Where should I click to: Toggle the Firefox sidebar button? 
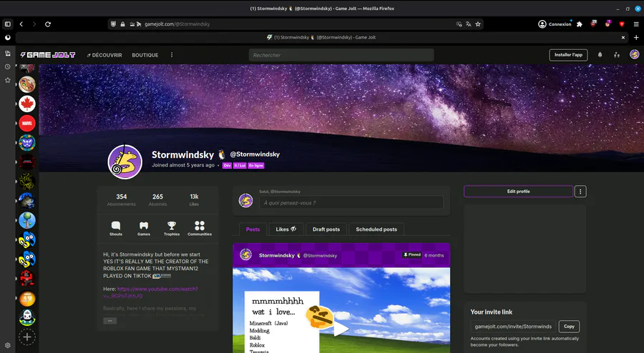tap(7, 24)
